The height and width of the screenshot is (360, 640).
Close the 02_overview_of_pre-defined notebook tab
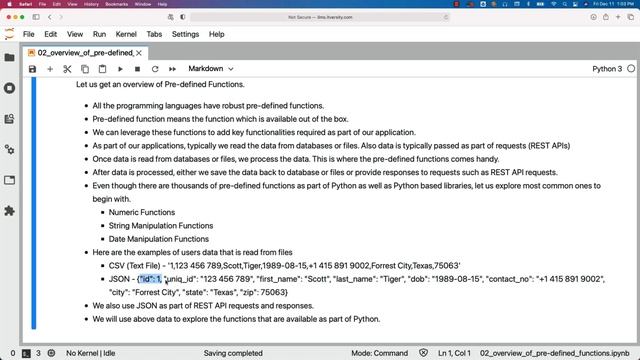click(139, 53)
